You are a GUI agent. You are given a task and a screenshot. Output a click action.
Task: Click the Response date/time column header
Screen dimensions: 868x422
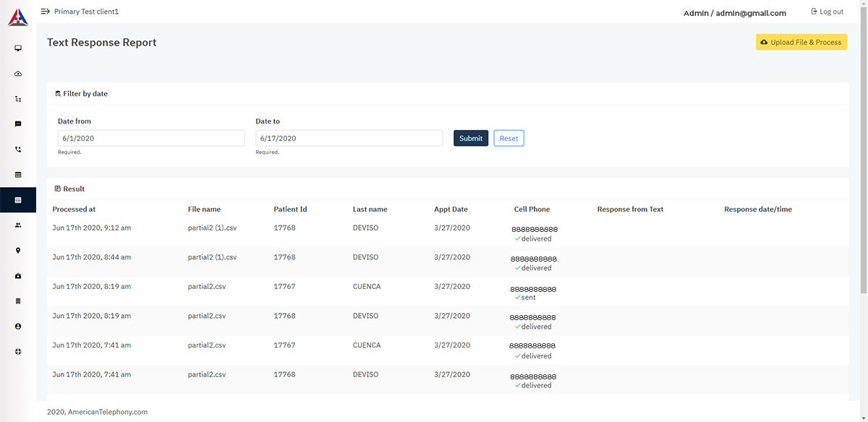tap(758, 210)
